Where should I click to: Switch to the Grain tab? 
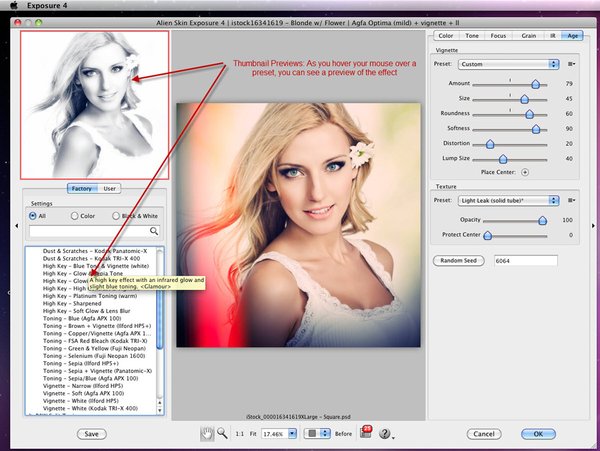pos(527,37)
